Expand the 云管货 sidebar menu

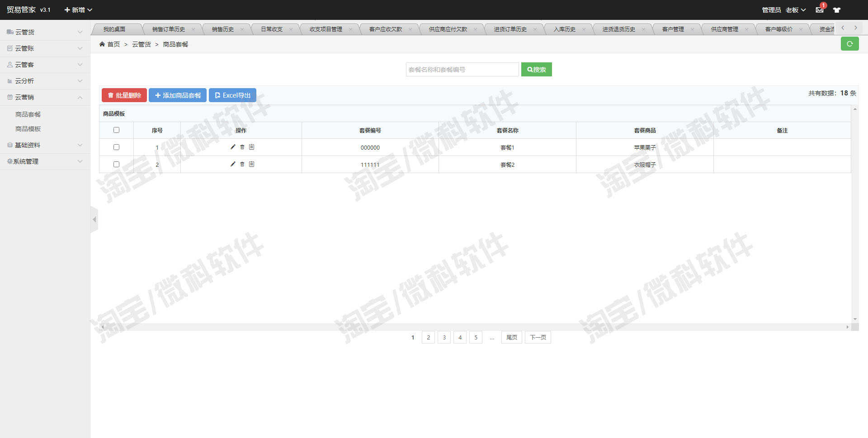[x=45, y=32]
